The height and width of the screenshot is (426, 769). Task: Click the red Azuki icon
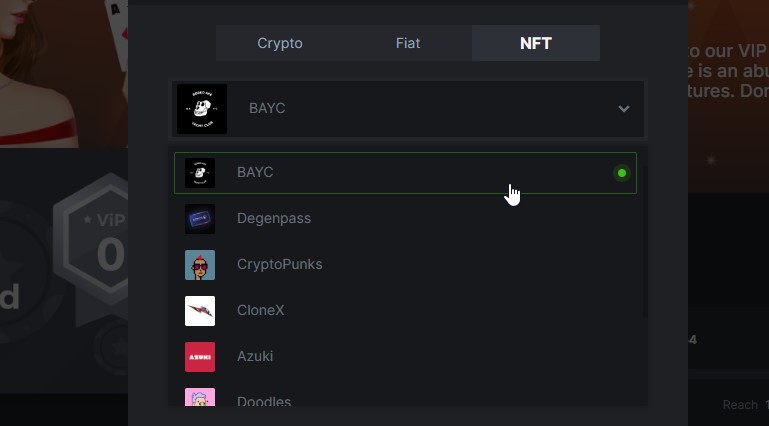click(x=200, y=357)
